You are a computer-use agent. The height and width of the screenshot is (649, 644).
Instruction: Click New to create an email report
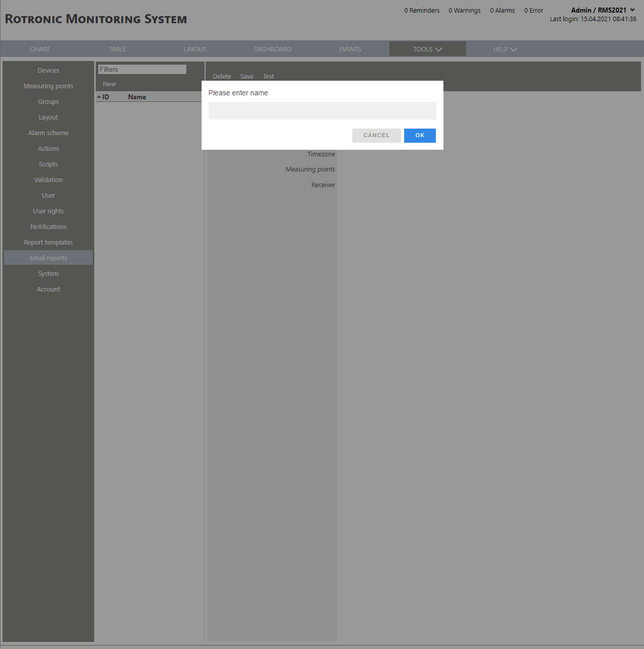tap(109, 84)
